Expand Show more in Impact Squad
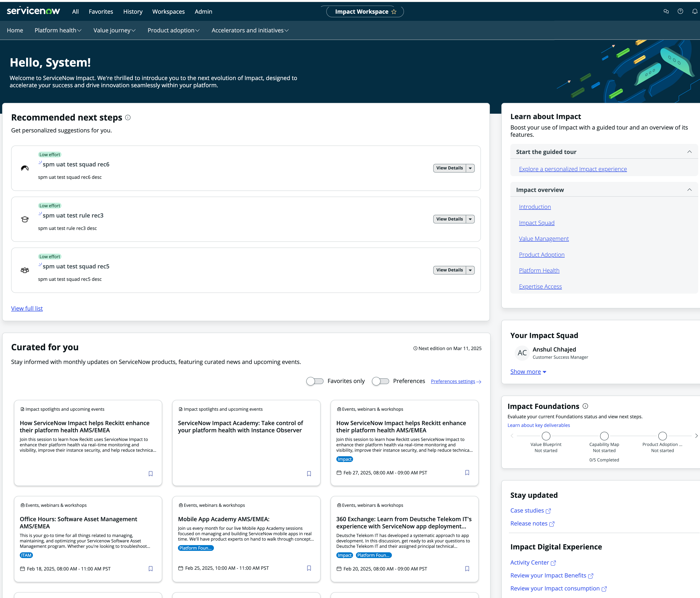Screen dimensions: 700x598 click(x=528, y=372)
